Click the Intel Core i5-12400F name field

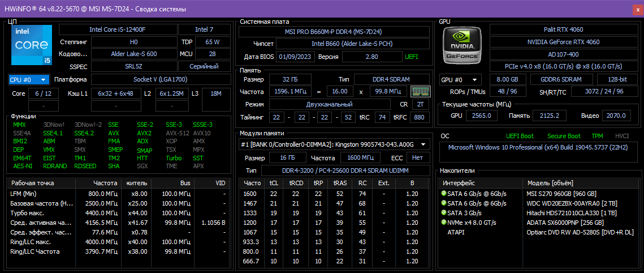click(x=118, y=29)
